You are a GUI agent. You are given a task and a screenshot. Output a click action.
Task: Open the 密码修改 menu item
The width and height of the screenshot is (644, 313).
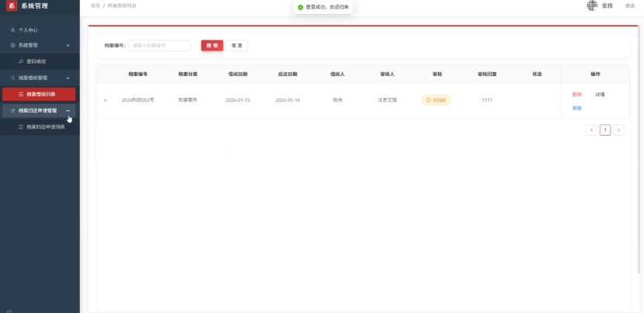40,61
